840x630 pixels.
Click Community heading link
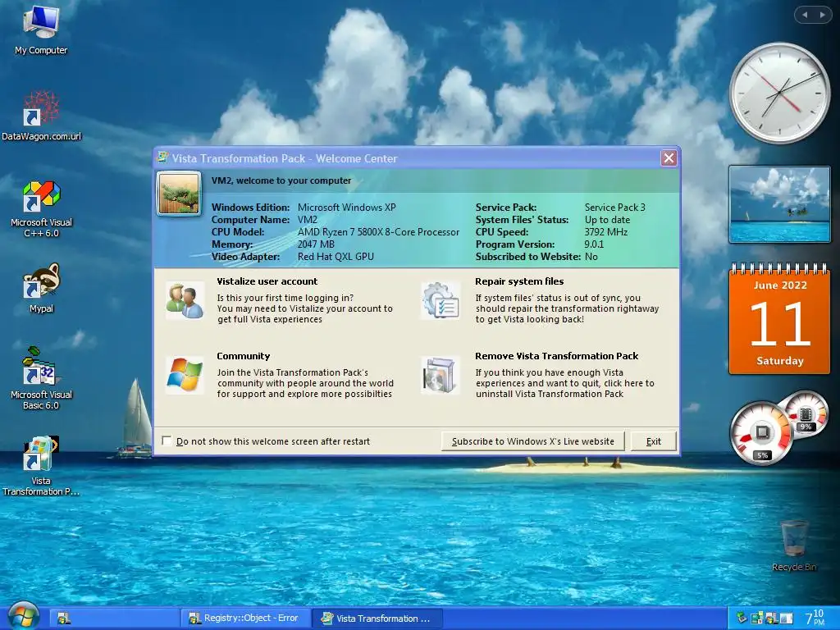243,356
